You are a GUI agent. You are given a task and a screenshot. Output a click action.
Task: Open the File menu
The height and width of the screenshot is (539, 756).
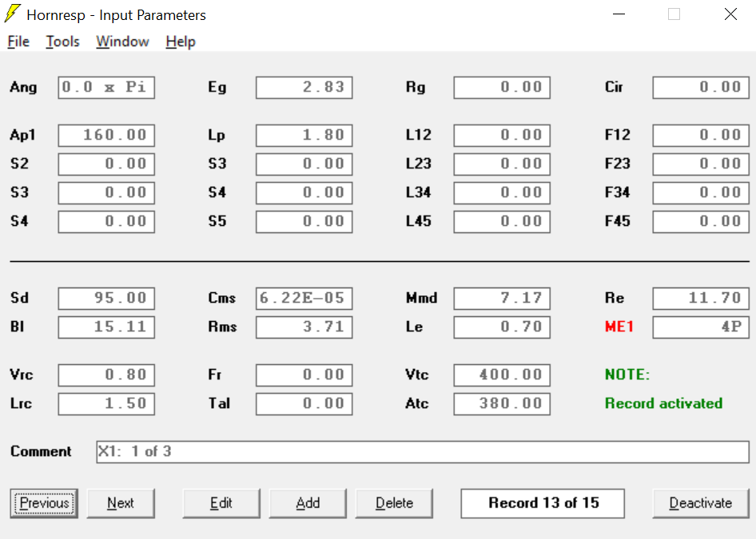[x=18, y=42]
